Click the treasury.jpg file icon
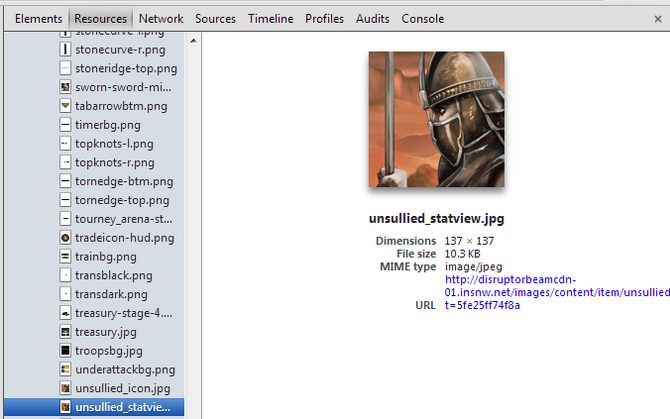 65,331
